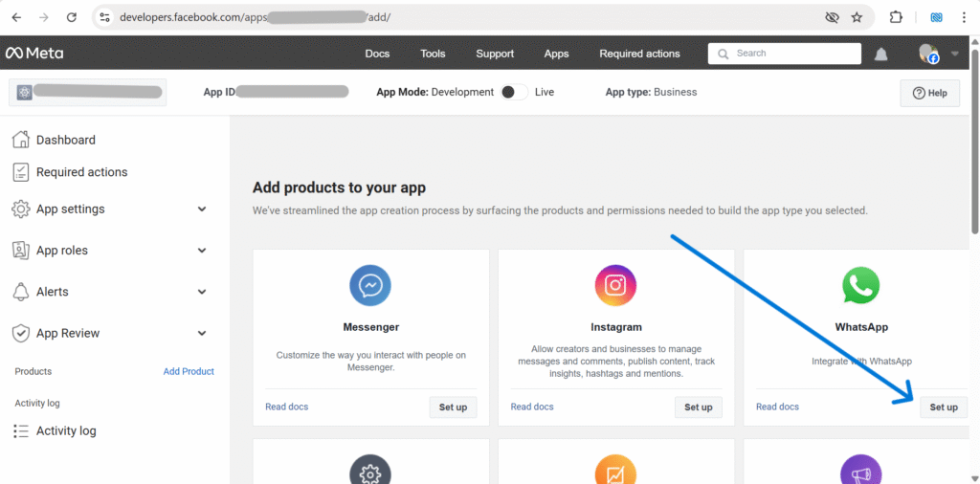980x484 pixels.
Task: Open notifications bell in Meta header
Action: [880, 55]
